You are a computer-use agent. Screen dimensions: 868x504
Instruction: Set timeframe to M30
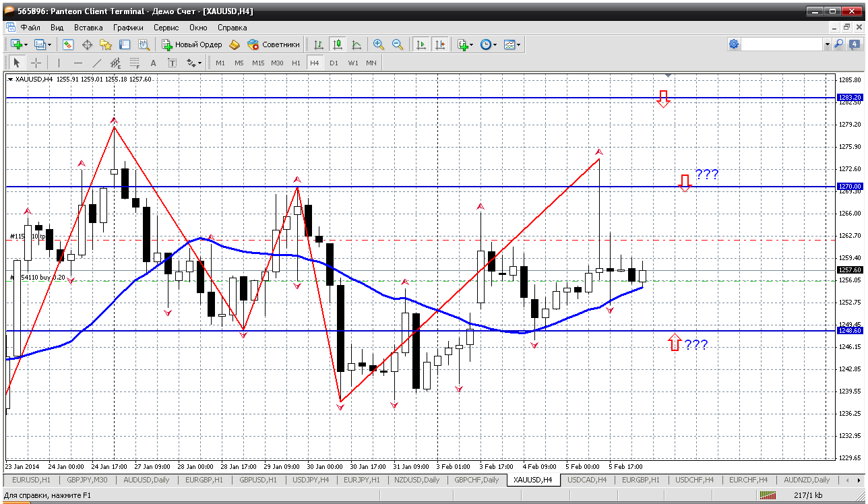pyautogui.click(x=277, y=63)
